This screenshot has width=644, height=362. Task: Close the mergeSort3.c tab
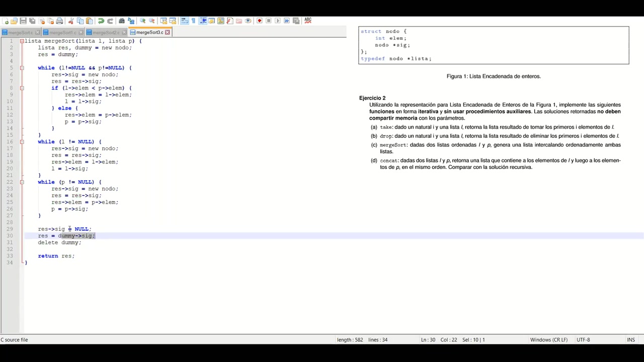(168, 32)
